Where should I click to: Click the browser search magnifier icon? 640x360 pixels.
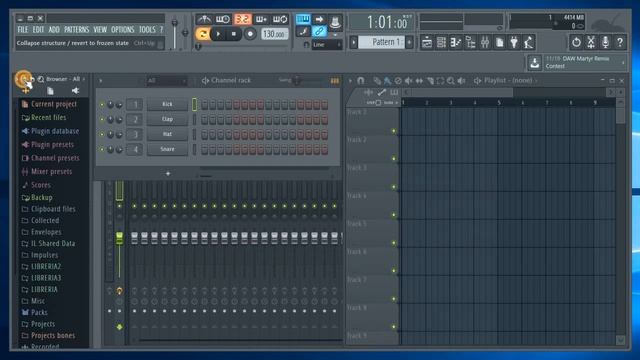[x=41, y=79]
